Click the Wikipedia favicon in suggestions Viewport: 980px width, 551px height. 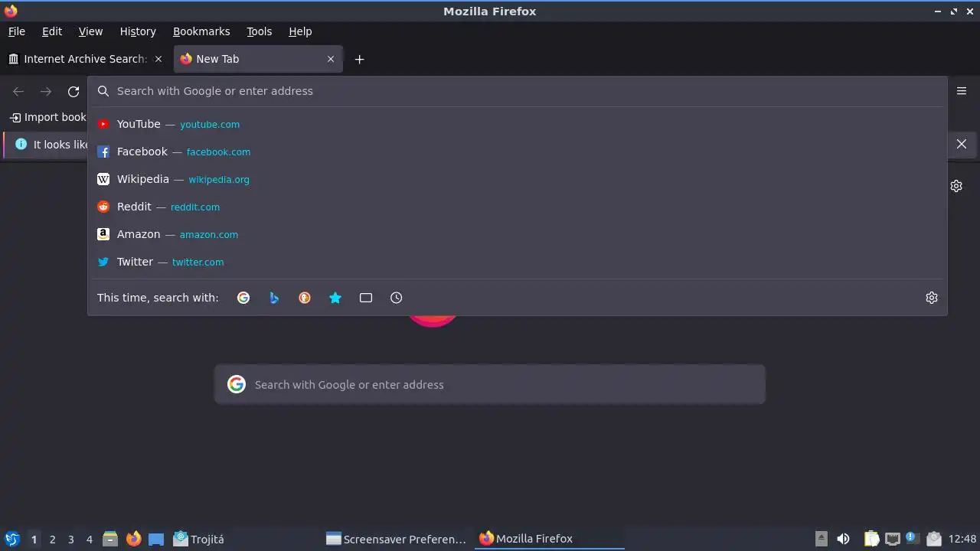103,179
